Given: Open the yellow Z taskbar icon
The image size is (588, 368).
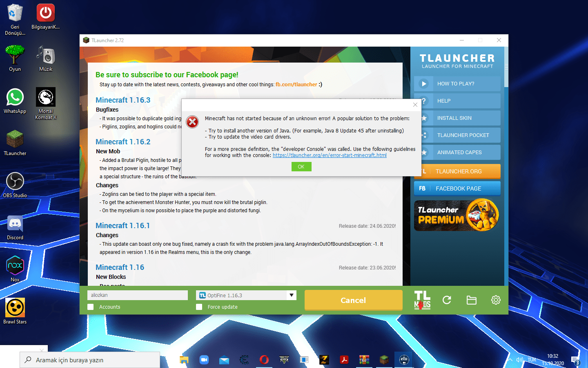Looking at the screenshot, I should (x=324, y=360).
